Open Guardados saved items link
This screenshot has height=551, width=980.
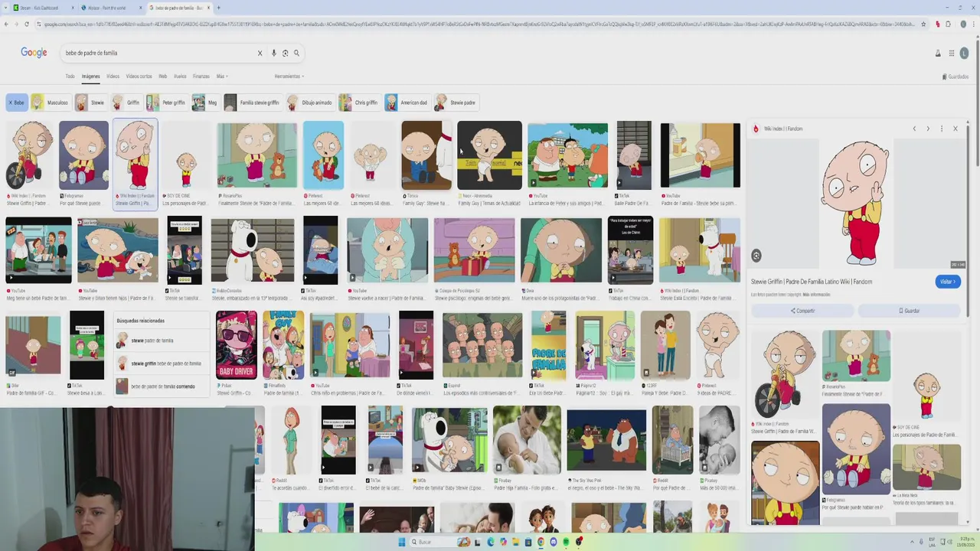[955, 77]
